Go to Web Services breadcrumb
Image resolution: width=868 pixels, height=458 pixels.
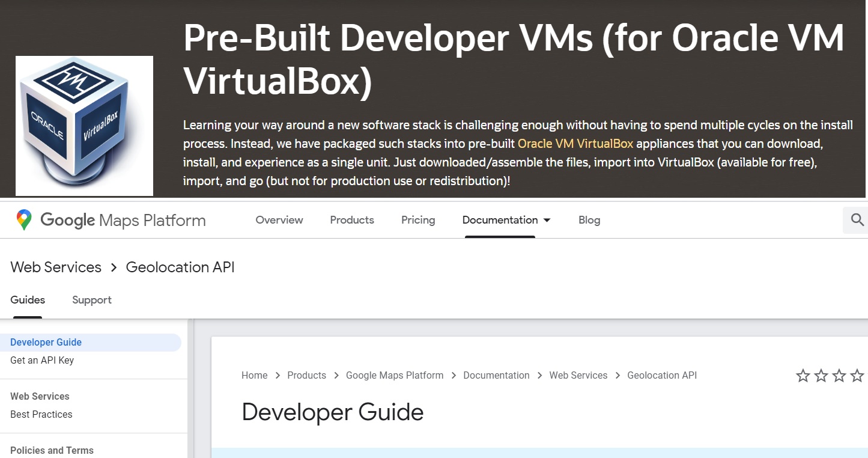pyautogui.click(x=578, y=376)
